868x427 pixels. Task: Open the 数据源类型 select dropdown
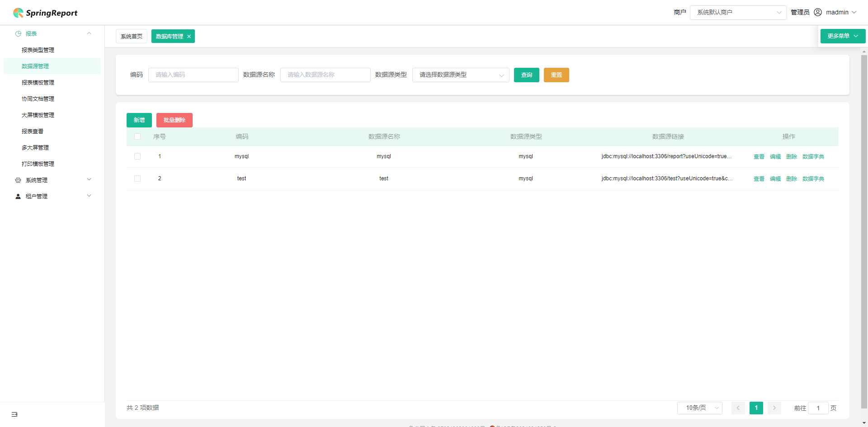(x=461, y=75)
